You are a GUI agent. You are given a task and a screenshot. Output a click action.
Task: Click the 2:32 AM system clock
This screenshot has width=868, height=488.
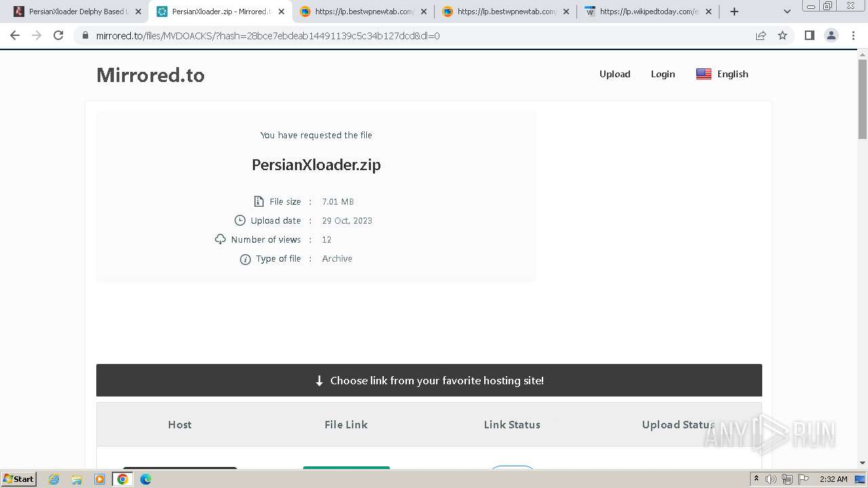click(x=833, y=479)
